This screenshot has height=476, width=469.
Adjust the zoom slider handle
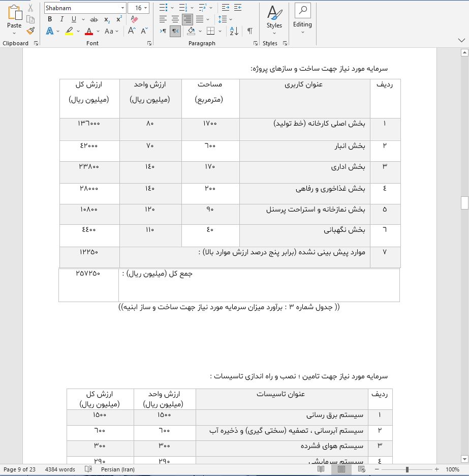click(407, 469)
